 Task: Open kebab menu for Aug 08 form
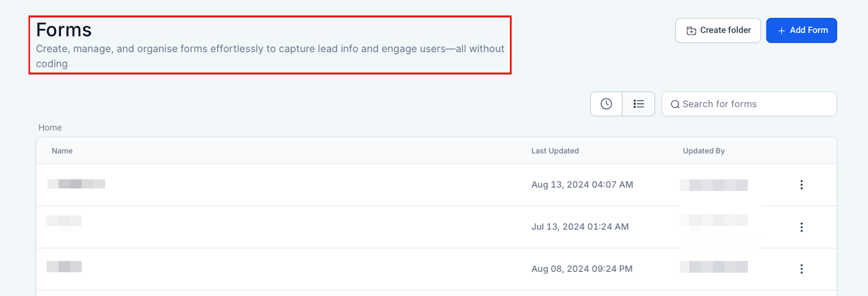[x=801, y=269]
